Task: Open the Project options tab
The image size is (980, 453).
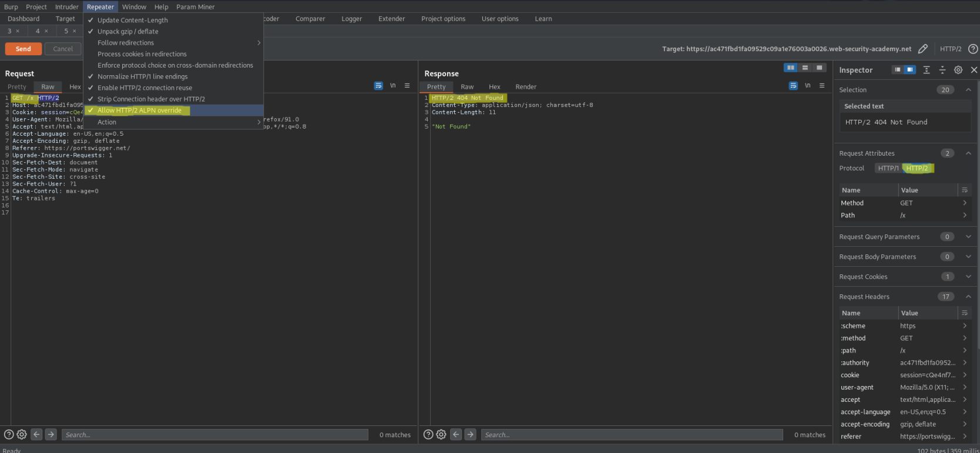Action: click(443, 19)
